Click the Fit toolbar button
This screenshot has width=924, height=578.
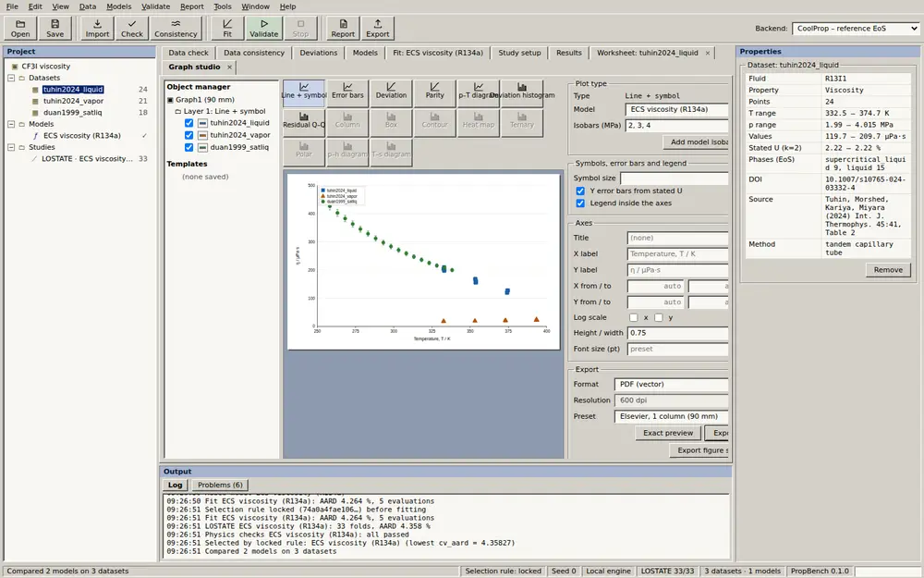click(227, 29)
